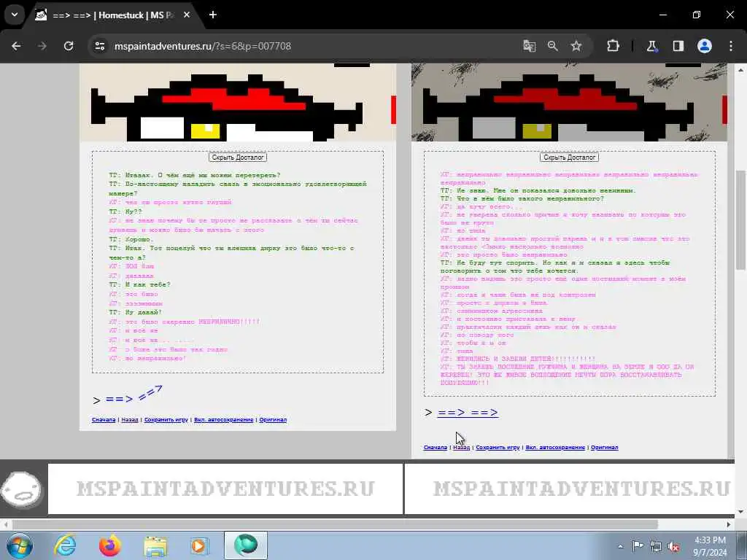Open the zoom magnifier control

point(553,46)
